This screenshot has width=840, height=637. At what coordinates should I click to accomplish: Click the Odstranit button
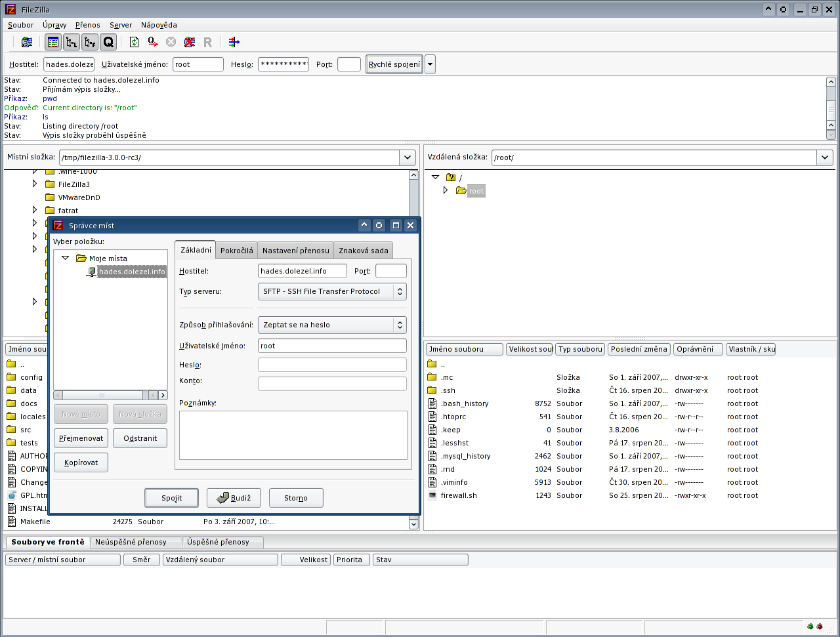[x=140, y=438]
